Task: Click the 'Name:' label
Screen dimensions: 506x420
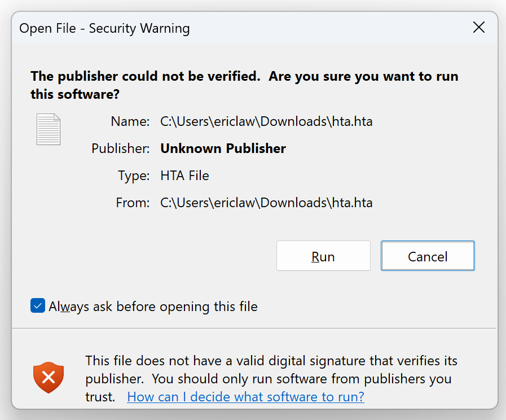Action: [x=130, y=121]
